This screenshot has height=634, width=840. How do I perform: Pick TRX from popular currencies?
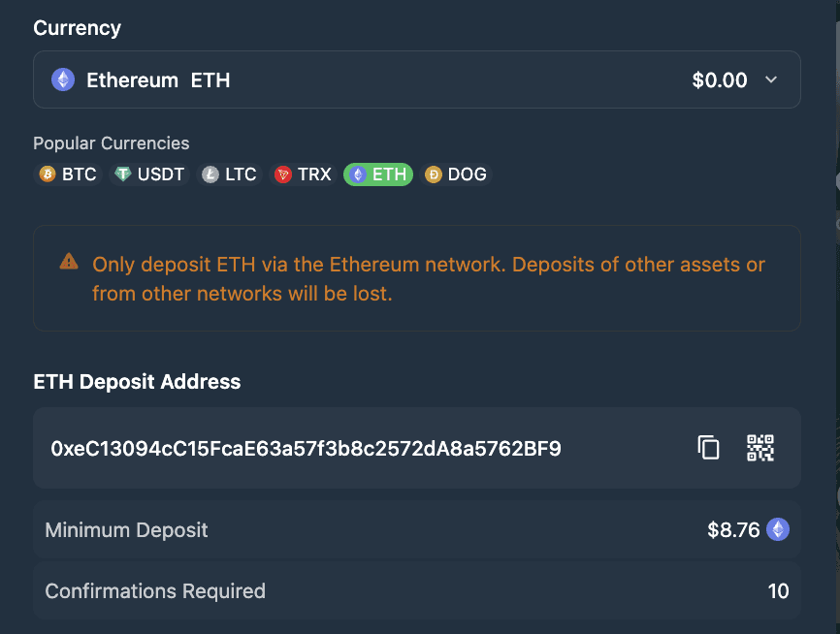pyautogui.click(x=304, y=174)
